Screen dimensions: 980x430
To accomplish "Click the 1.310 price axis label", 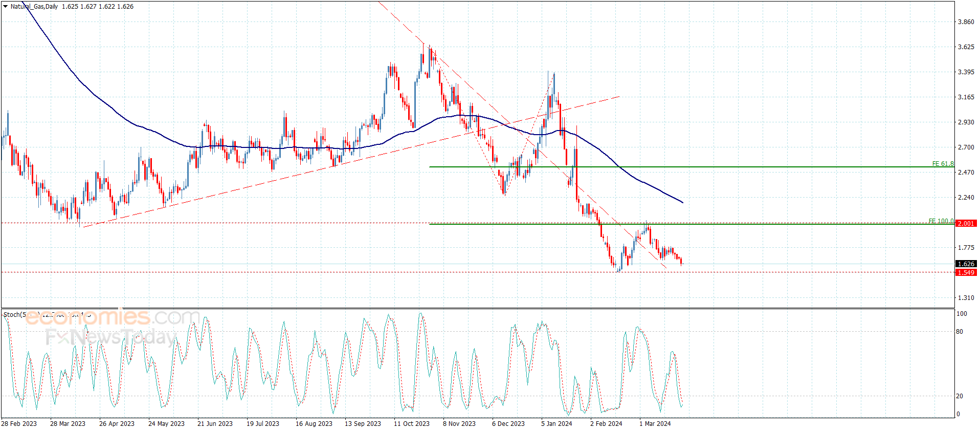I will coord(966,298).
